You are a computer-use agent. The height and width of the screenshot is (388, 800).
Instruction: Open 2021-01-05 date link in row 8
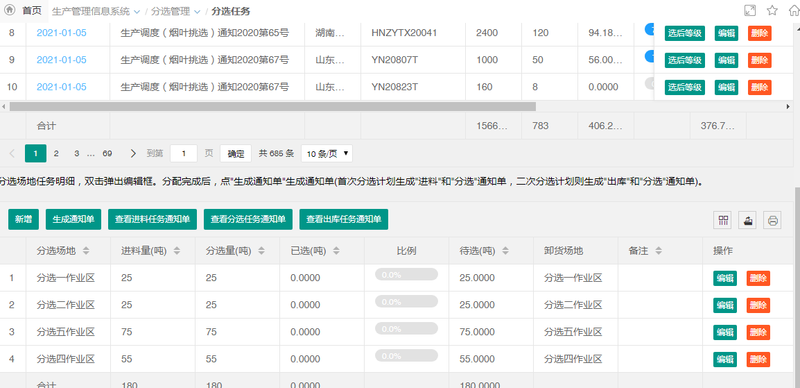pyautogui.click(x=61, y=33)
